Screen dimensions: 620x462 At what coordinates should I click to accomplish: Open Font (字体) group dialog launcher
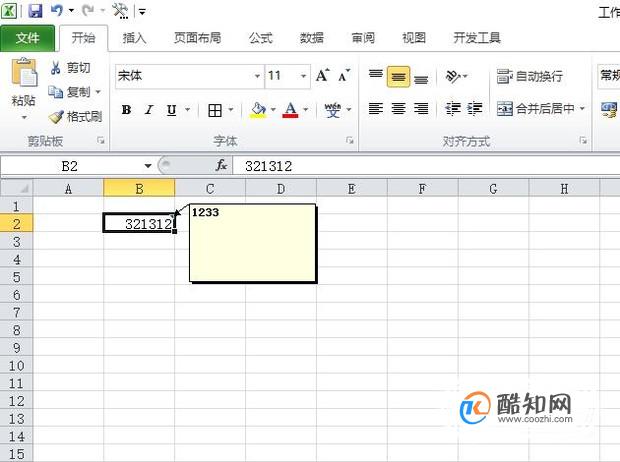coord(350,140)
